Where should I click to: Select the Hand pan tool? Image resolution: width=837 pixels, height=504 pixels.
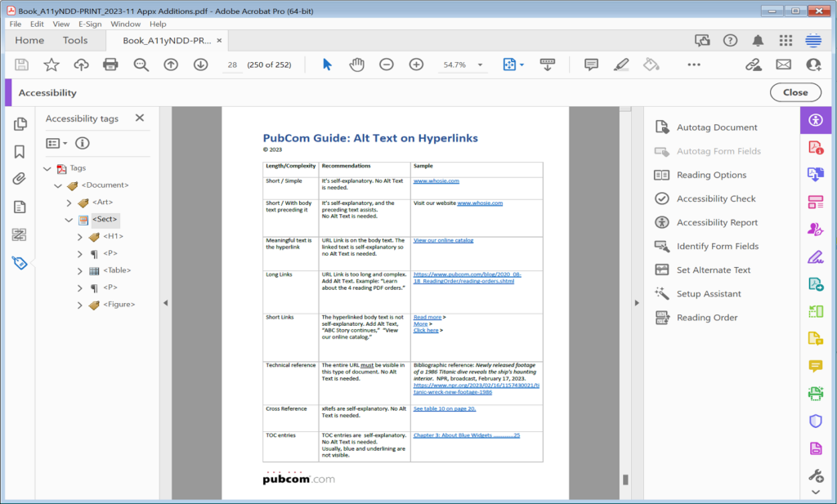356,65
